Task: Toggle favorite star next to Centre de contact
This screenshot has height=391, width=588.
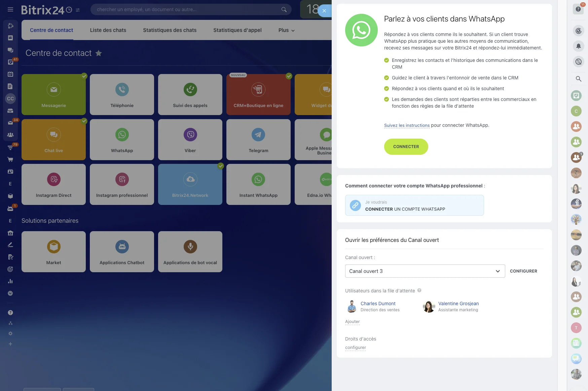Action: (x=99, y=53)
